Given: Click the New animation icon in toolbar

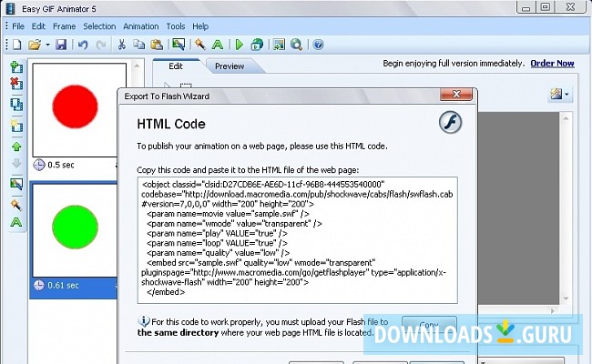Looking at the screenshot, I should click(x=17, y=45).
